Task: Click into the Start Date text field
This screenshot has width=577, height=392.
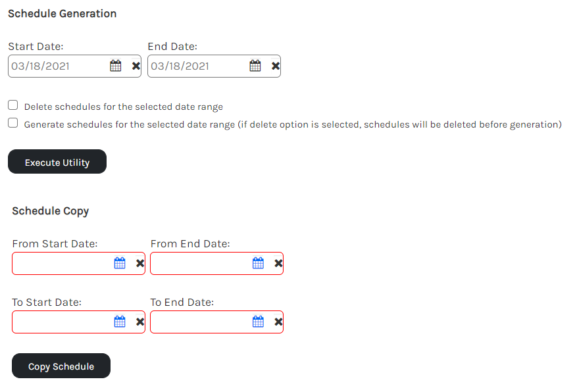Action: click(58, 66)
